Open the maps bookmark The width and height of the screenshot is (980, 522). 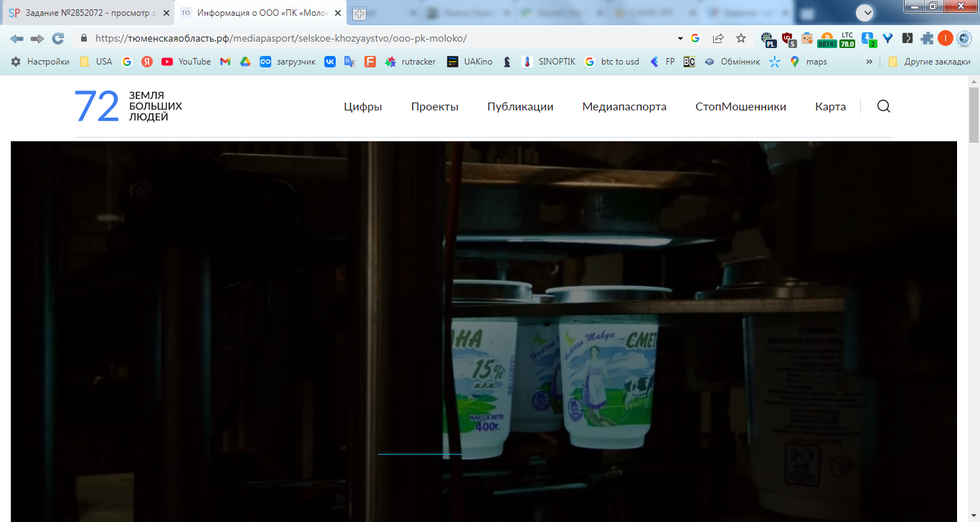[x=809, y=62]
